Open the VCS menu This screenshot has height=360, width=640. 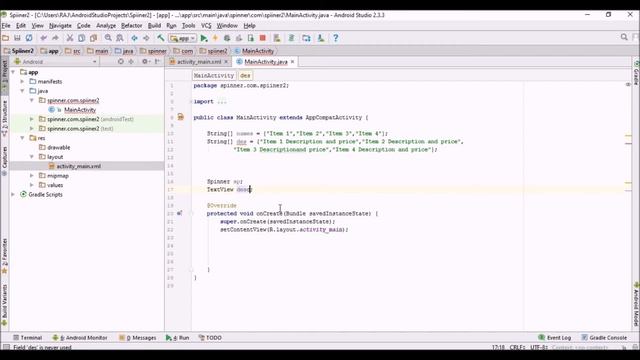tap(206, 25)
